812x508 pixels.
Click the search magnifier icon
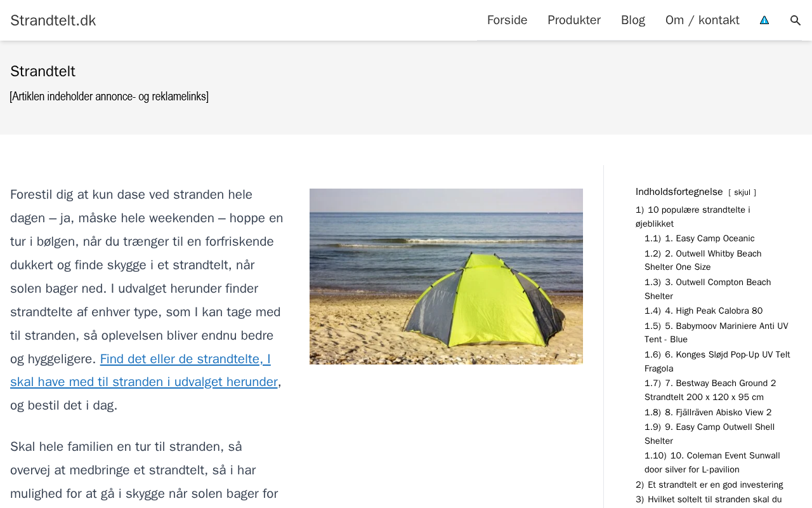tap(795, 20)
